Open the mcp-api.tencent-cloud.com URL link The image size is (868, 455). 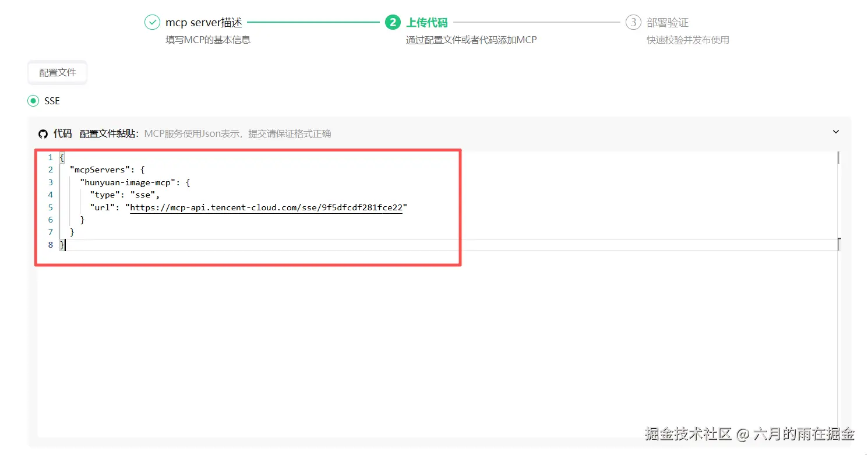(266, 207)
